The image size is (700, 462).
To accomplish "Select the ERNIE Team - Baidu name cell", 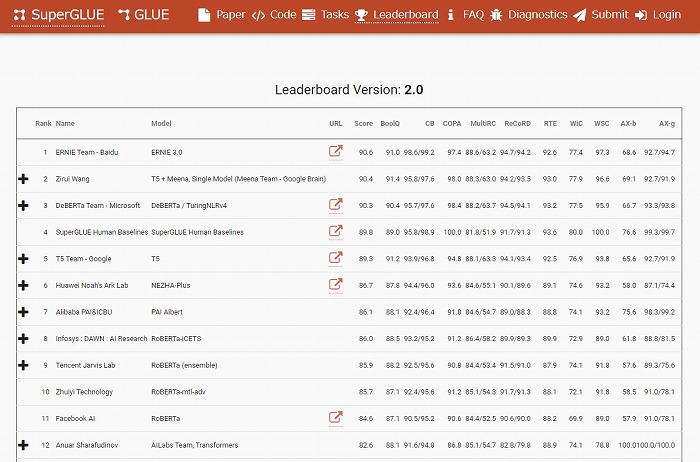I will pyautogui.click(x=87, y=152).
